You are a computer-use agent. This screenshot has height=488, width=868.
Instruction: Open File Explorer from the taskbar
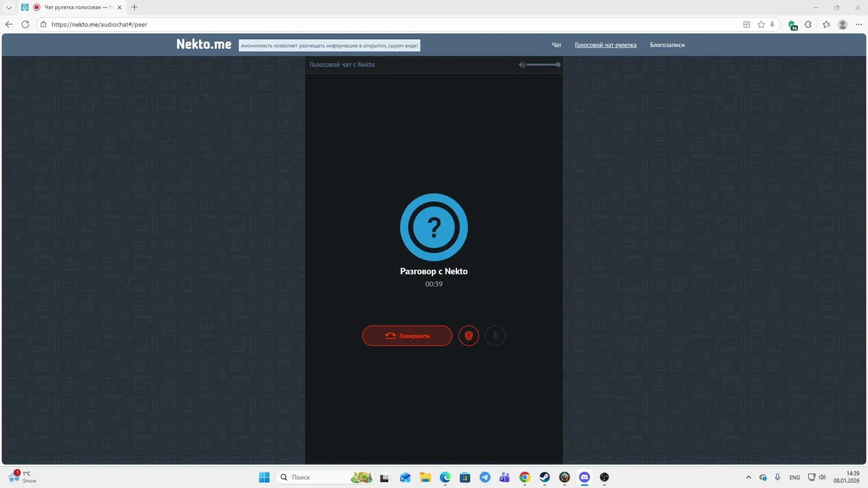425,477
